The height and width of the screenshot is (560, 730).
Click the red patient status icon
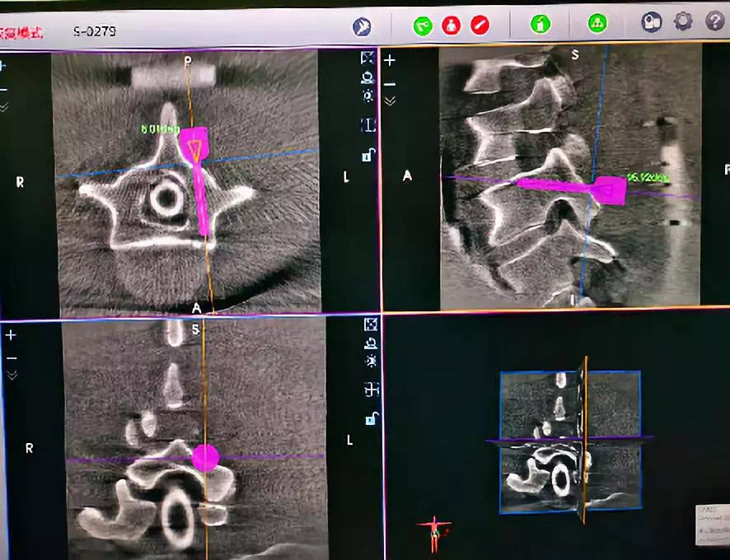451,26
